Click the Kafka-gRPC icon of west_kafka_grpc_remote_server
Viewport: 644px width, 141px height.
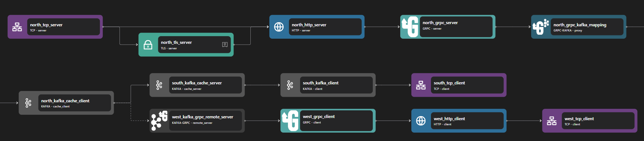(159, 121)
